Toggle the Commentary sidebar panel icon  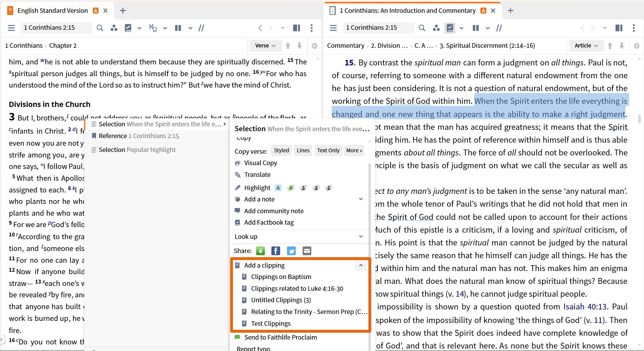click(x=619, y=28)
